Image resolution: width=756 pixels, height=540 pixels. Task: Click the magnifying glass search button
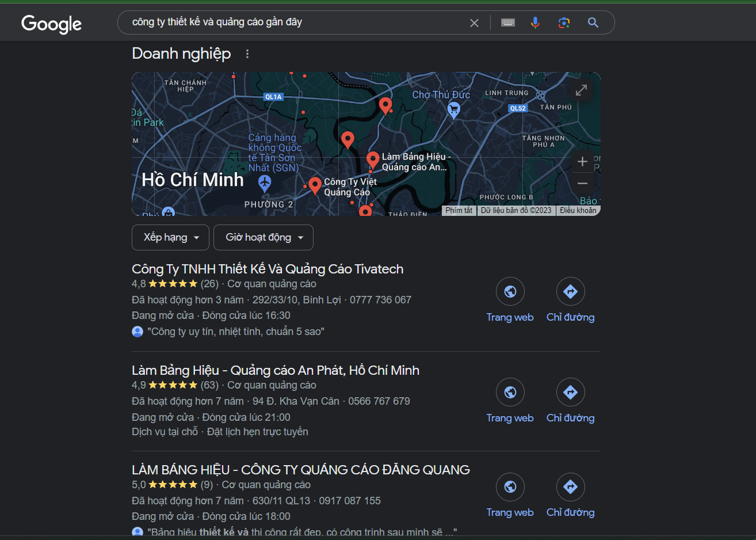click(593, 22)
